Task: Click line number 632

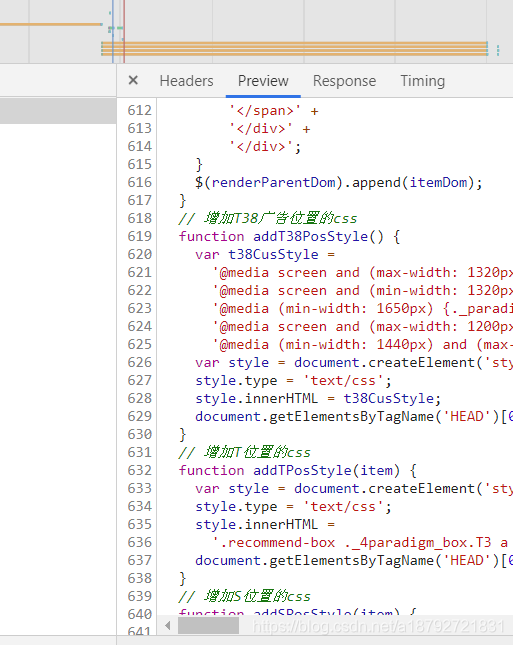Action: click(x=139, y=470)
